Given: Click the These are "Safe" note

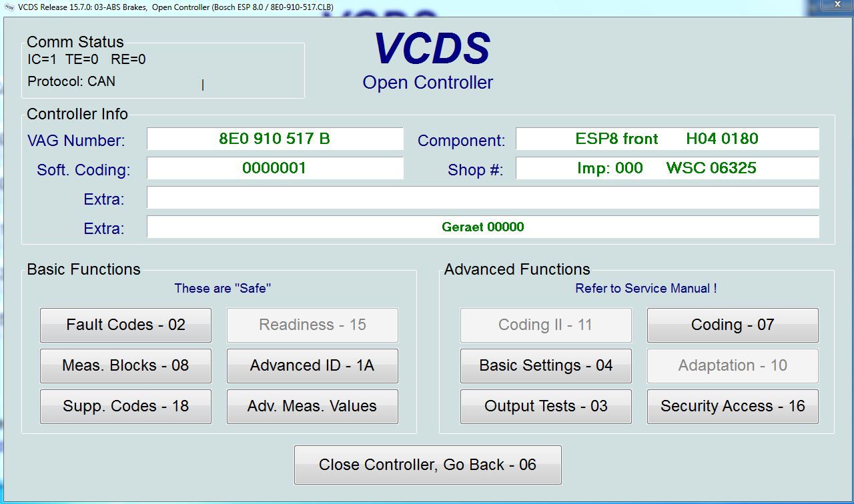Looking at the screenshot, I should [223, 289].
